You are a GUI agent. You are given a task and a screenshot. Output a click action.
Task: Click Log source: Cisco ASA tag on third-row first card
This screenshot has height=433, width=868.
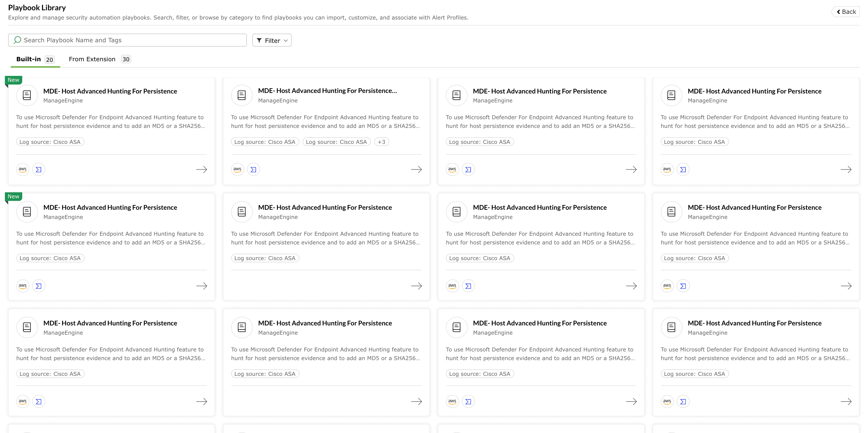(50, 374)
